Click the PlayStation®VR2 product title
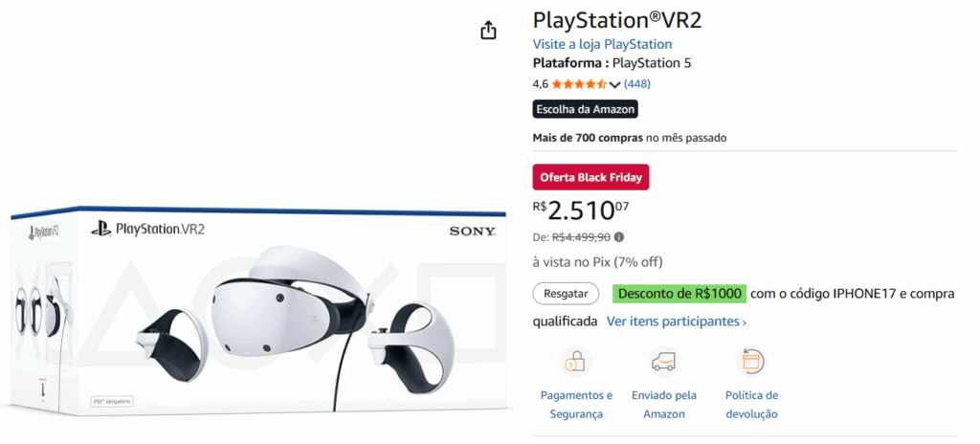 coord(617,20)
